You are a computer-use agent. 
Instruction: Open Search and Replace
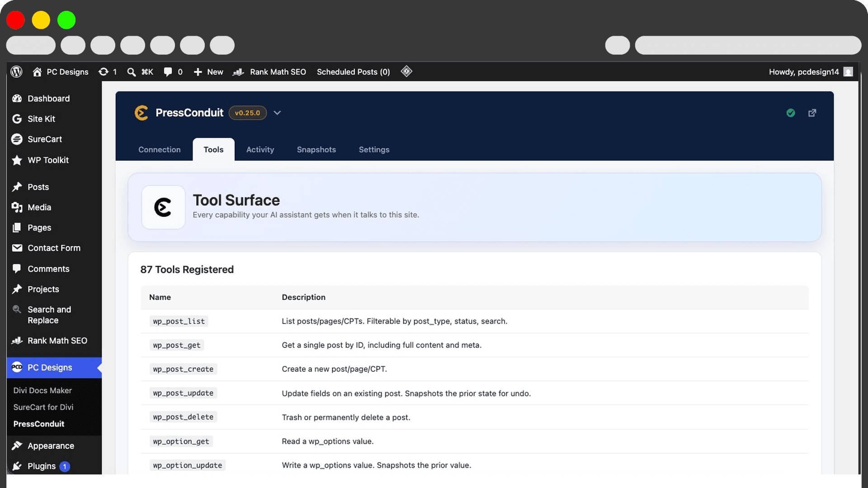point(49,315)
